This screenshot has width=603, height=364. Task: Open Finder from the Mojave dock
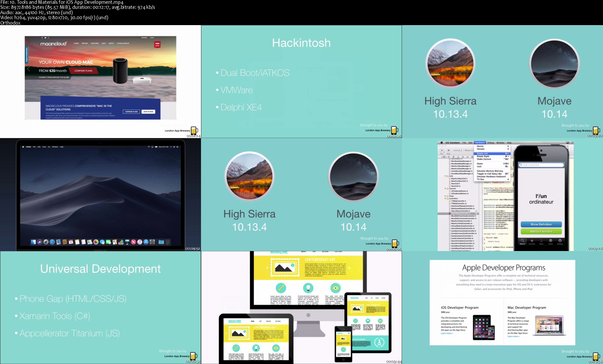33,242
